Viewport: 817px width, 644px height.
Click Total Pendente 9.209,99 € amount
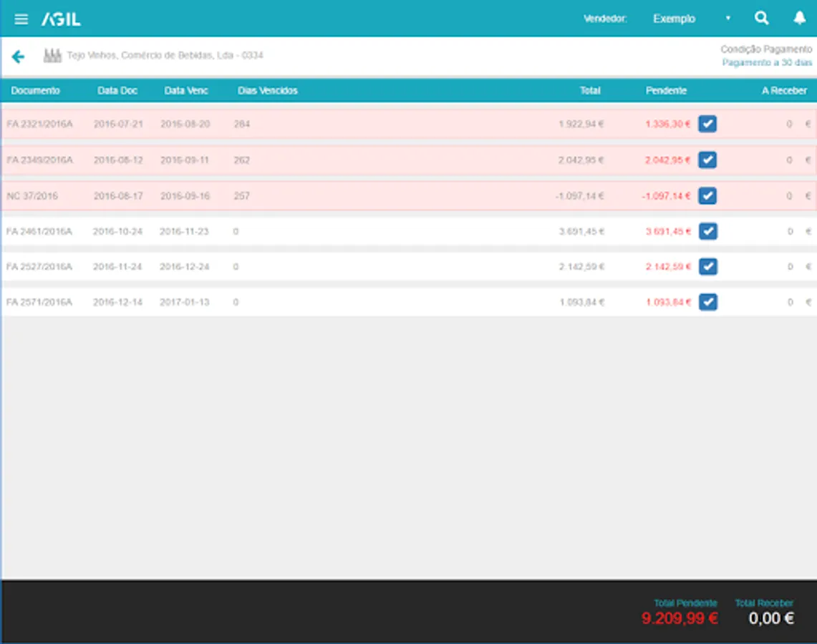tap(680, 618)
